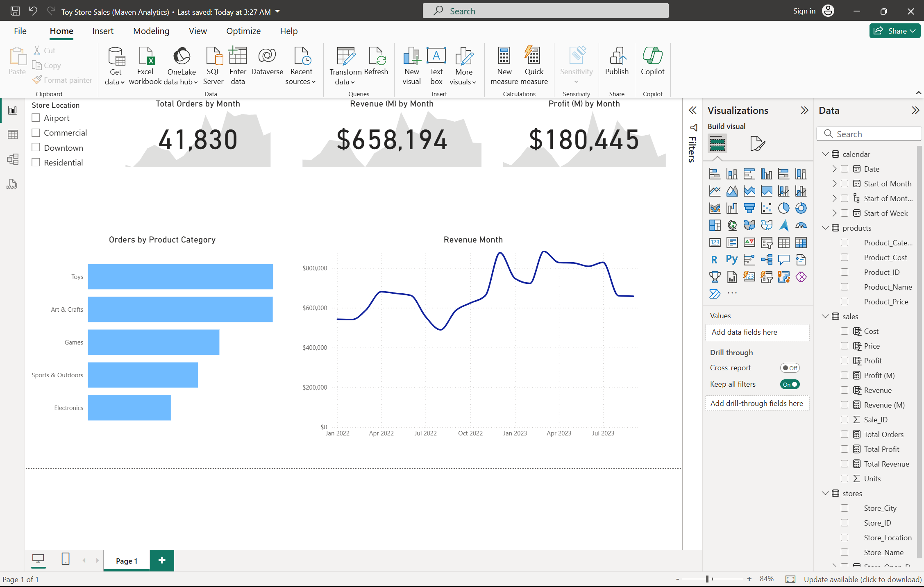Import an Excel workbook
Screen dimensions: 924x587
coord(145,66)
